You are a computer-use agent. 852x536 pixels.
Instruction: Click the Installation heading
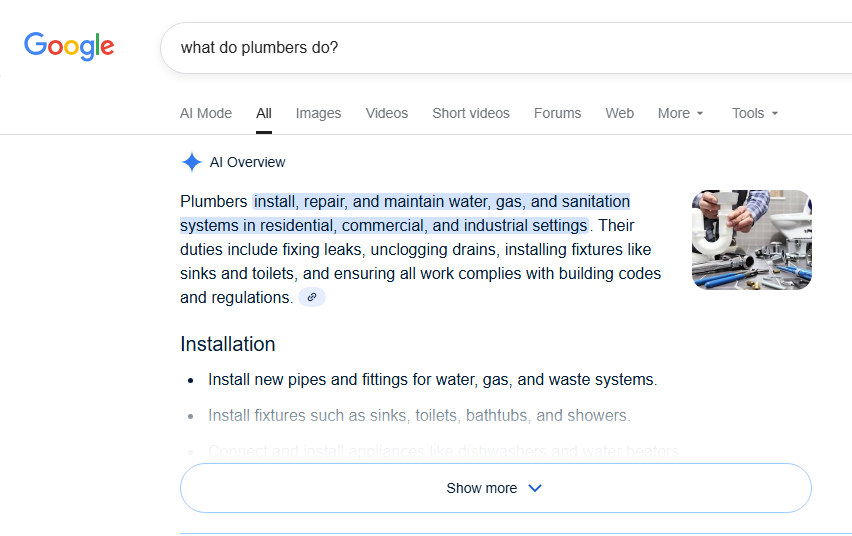click(228, 344)
